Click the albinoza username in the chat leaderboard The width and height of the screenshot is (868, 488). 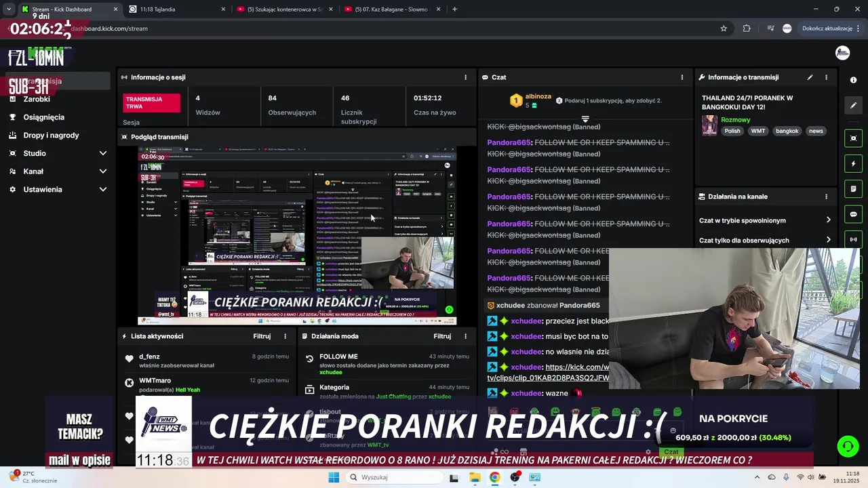pyautogui.click(x=538, y=96)
